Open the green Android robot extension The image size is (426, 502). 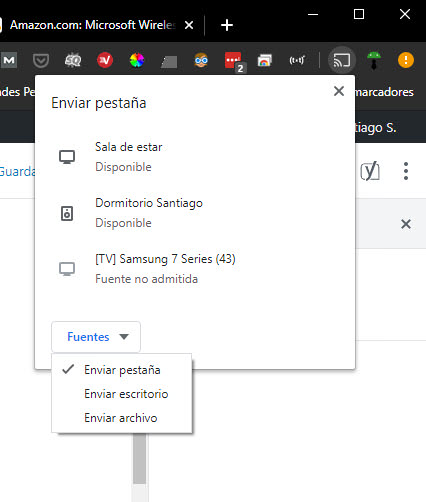point(374,60)
